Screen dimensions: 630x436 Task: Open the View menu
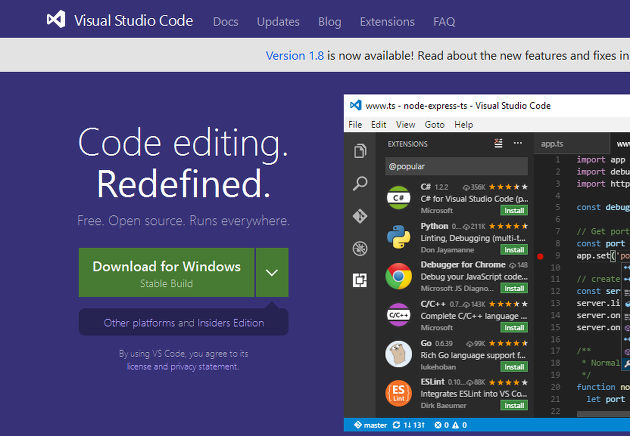pos(405,125)
